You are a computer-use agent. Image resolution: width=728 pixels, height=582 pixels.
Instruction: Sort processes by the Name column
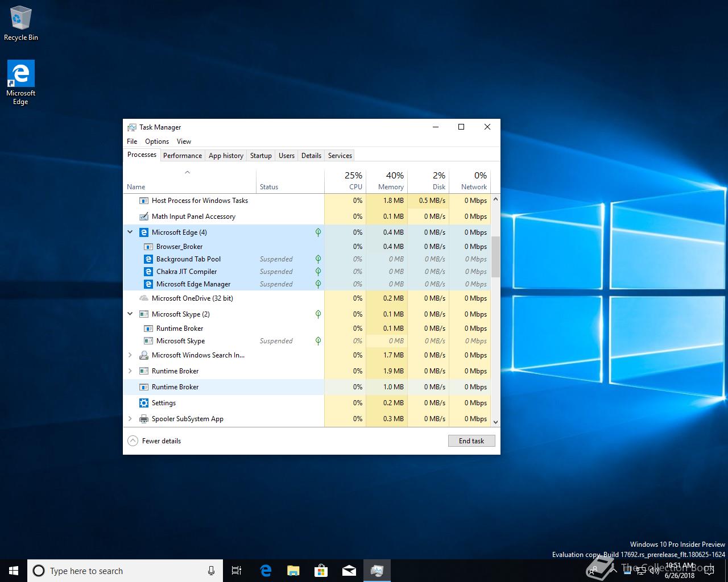190,181
